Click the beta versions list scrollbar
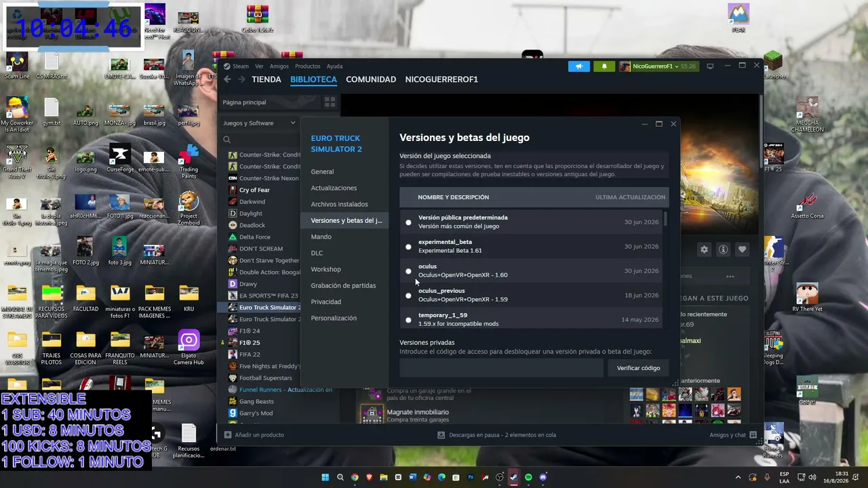 [665, 219]
